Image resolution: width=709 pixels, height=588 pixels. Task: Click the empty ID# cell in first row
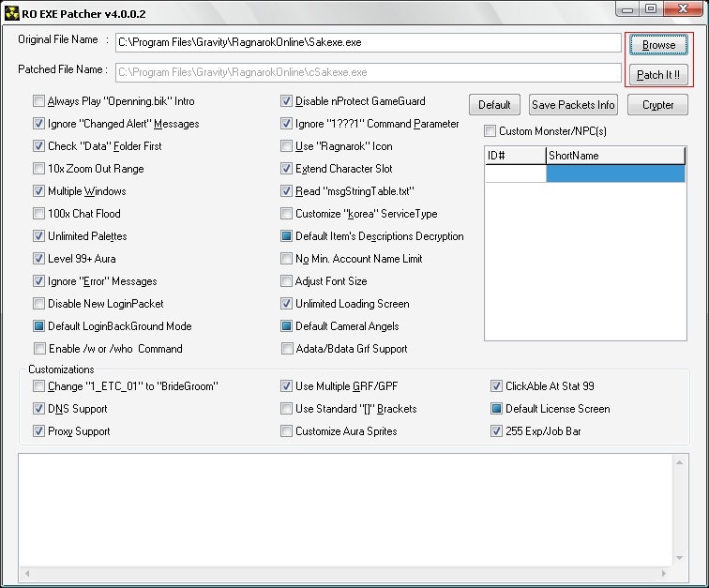pos(516,173)
